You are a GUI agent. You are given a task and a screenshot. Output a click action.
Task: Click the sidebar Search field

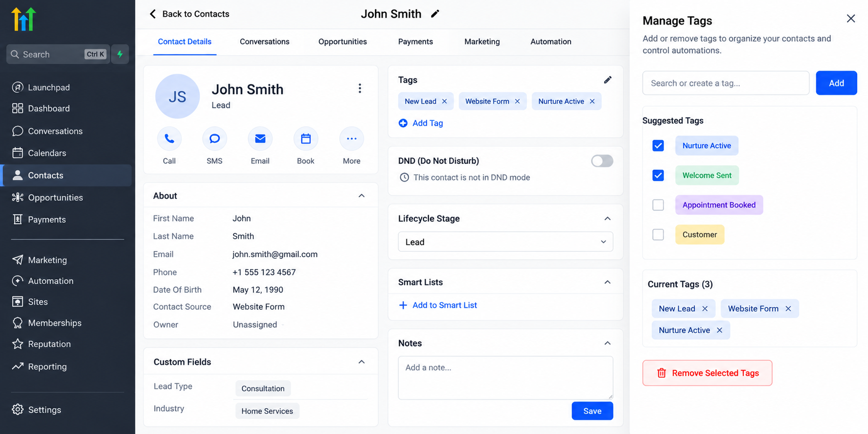point(58,54)
